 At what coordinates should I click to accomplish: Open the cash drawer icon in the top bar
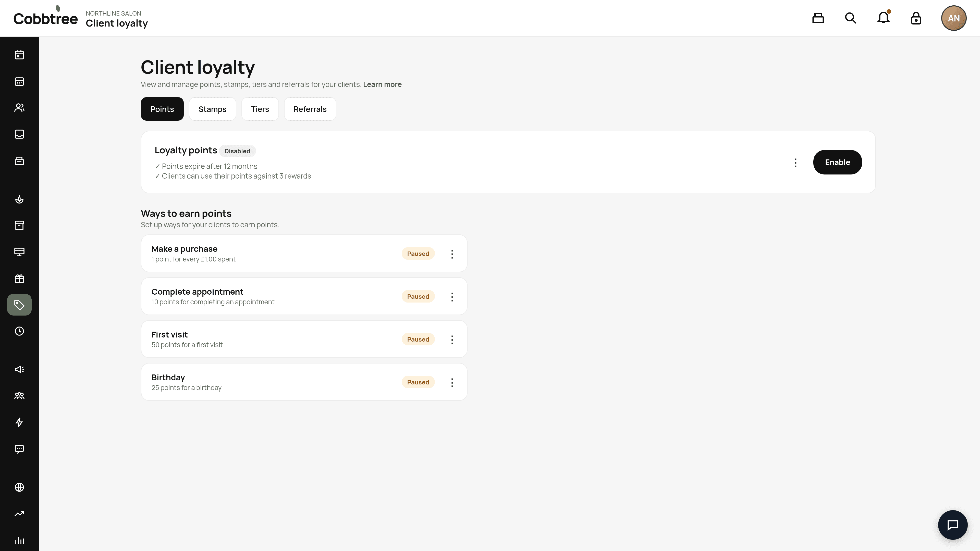tap(818, 18)
